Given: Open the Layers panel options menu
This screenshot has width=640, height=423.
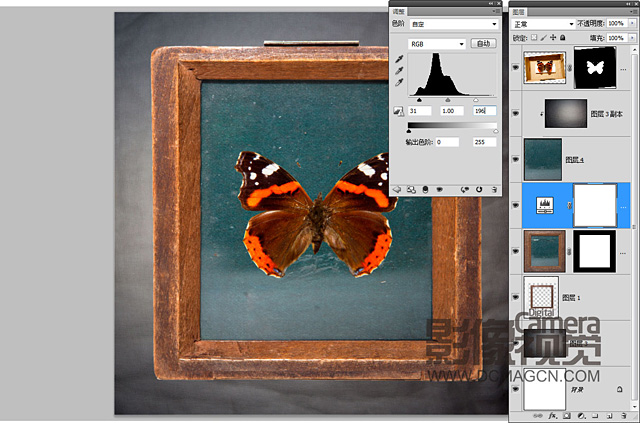Looking at the screenshot, I should click(x=635, y=11).
